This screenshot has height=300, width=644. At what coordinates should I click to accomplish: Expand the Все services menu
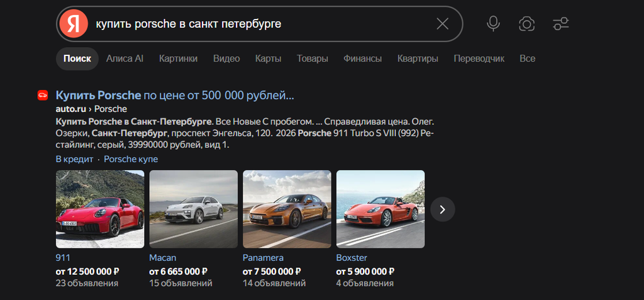coord(528,58)
